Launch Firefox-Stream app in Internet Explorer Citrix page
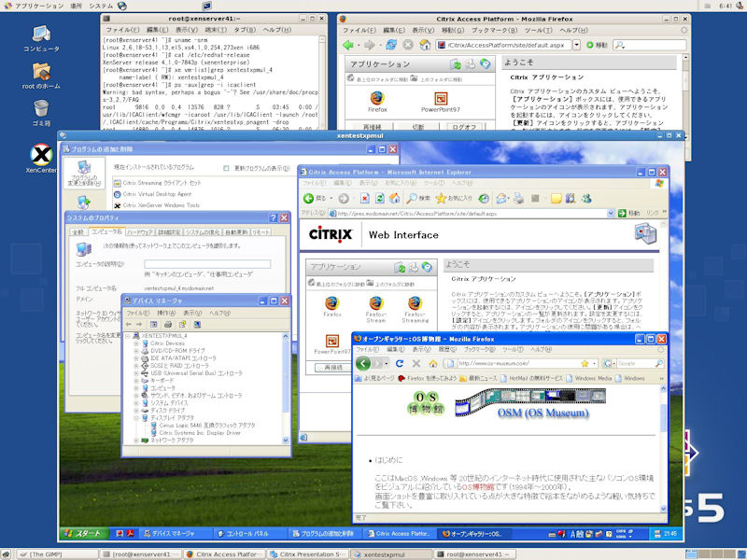 [376, 309]
